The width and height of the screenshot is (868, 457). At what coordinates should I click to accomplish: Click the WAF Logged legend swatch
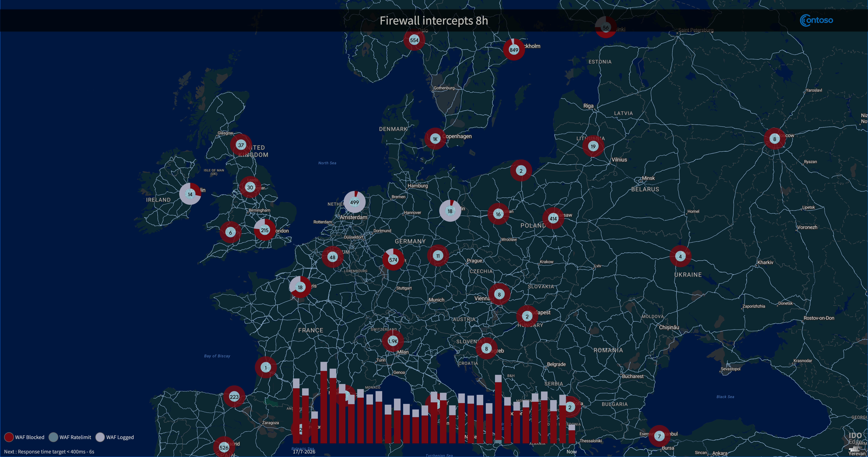point(100,437)
